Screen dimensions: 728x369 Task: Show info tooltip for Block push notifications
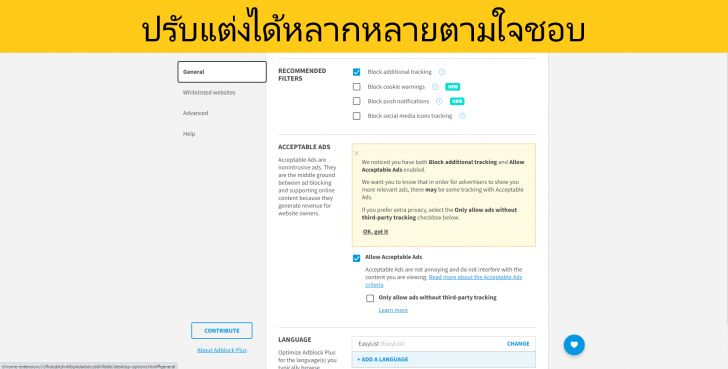(439, 101)
